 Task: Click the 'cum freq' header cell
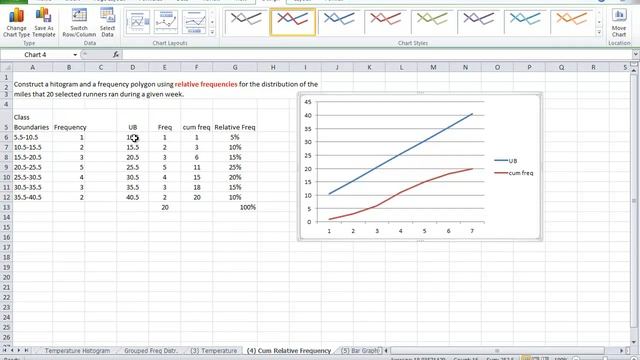point(196,127)
